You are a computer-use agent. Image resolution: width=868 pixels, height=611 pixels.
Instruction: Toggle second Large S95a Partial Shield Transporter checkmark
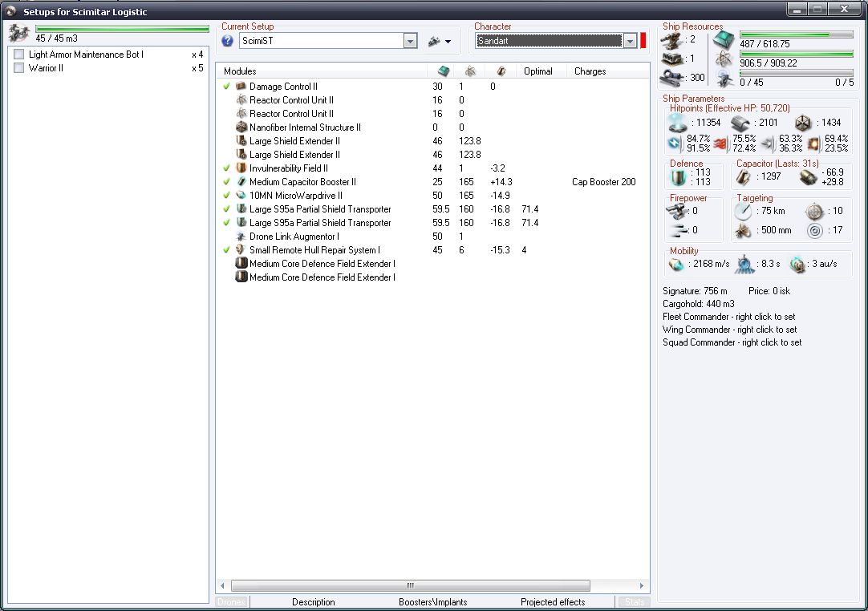point(226,222)
